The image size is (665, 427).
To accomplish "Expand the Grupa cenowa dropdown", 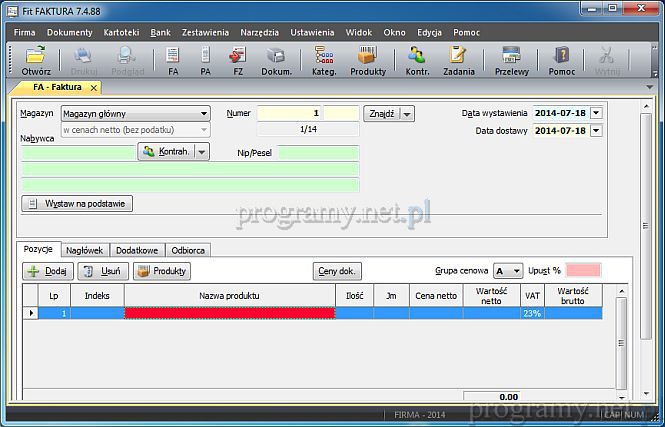I will [516, 271].
